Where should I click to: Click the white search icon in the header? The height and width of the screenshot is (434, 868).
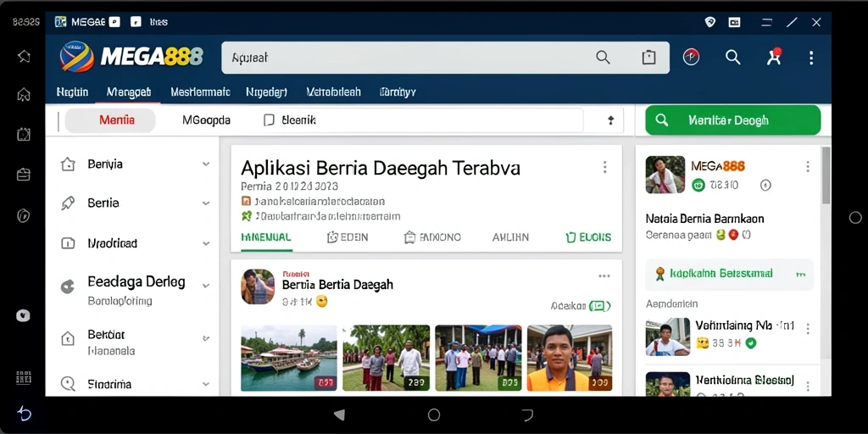click(733, 57)
